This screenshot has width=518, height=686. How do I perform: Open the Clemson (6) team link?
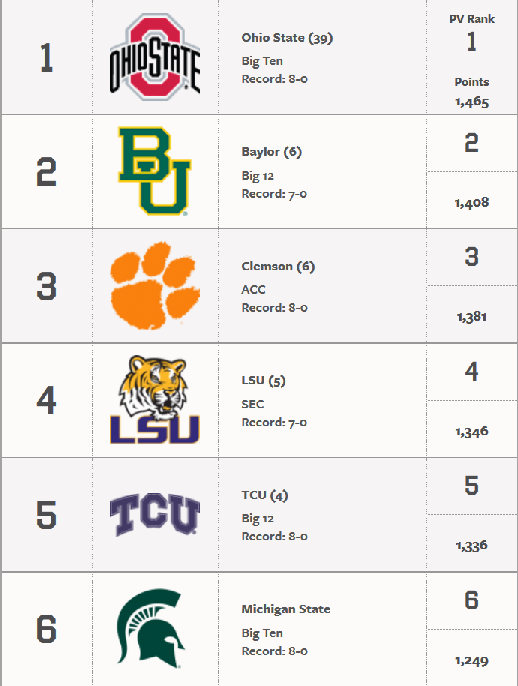278,266
